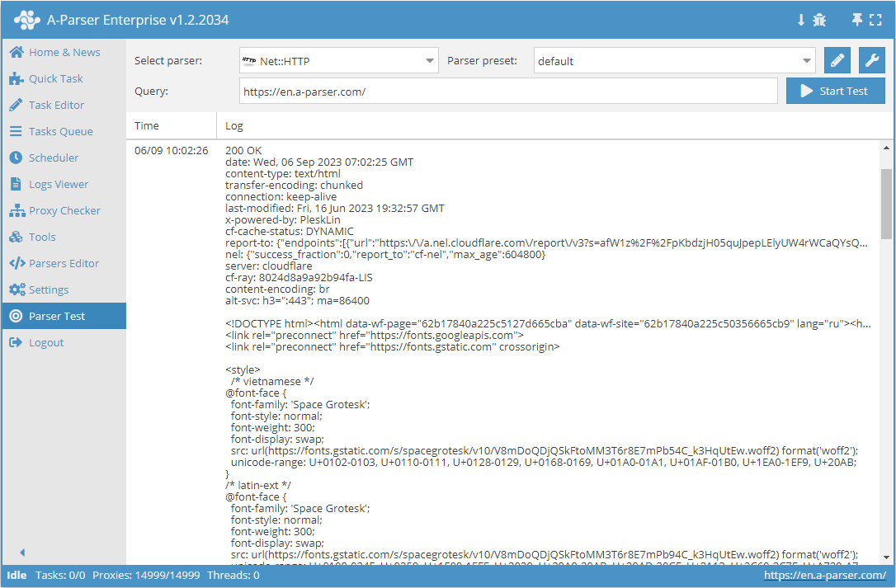Click the A-Parser logo icon

(26, 20)
